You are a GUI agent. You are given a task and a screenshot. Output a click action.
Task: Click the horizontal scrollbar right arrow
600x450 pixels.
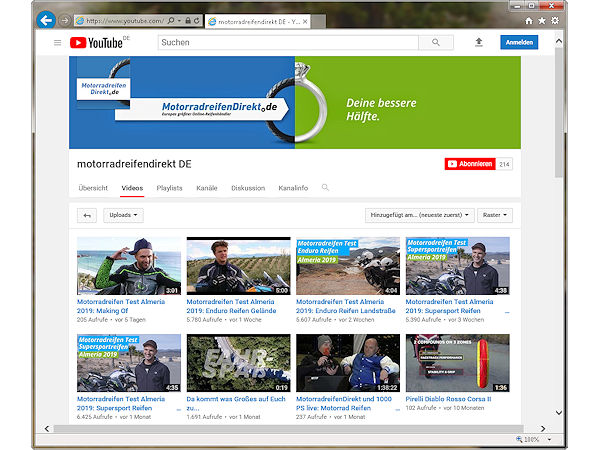pos(543,429)
